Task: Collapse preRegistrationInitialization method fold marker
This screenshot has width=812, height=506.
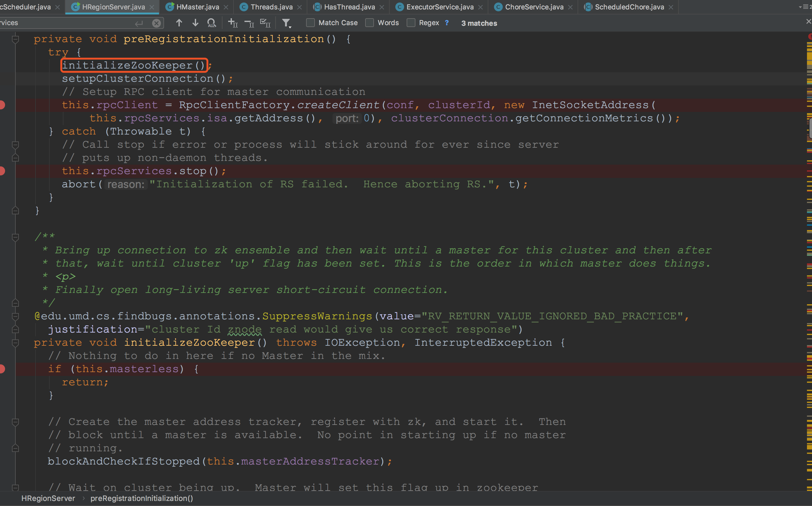Action: (x=15, y=40)
